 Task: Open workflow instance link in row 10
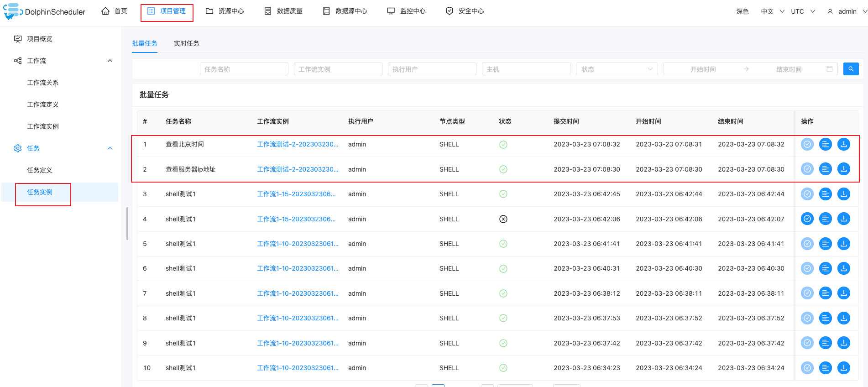click(298, 368)
